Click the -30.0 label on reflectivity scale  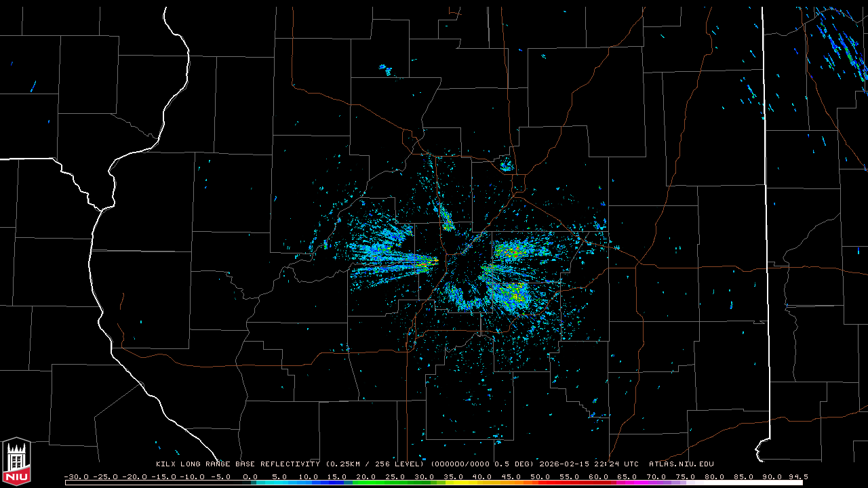pos(77,477)
